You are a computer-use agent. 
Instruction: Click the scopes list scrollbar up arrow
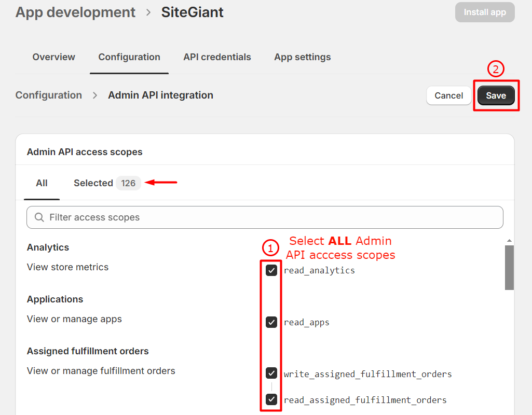pos(509,241)
